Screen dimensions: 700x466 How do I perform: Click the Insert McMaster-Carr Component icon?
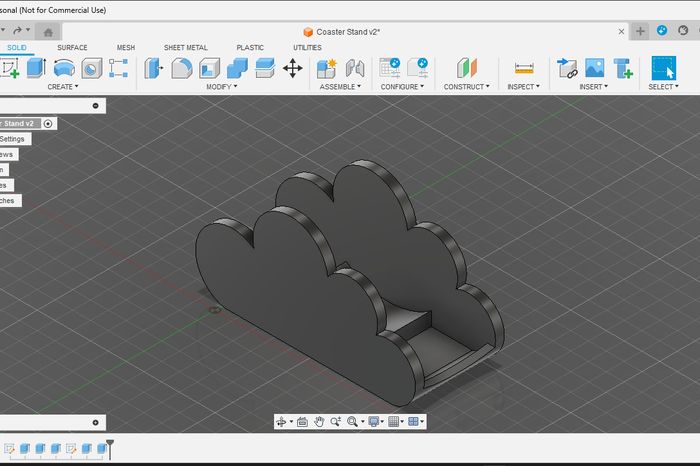623,68
